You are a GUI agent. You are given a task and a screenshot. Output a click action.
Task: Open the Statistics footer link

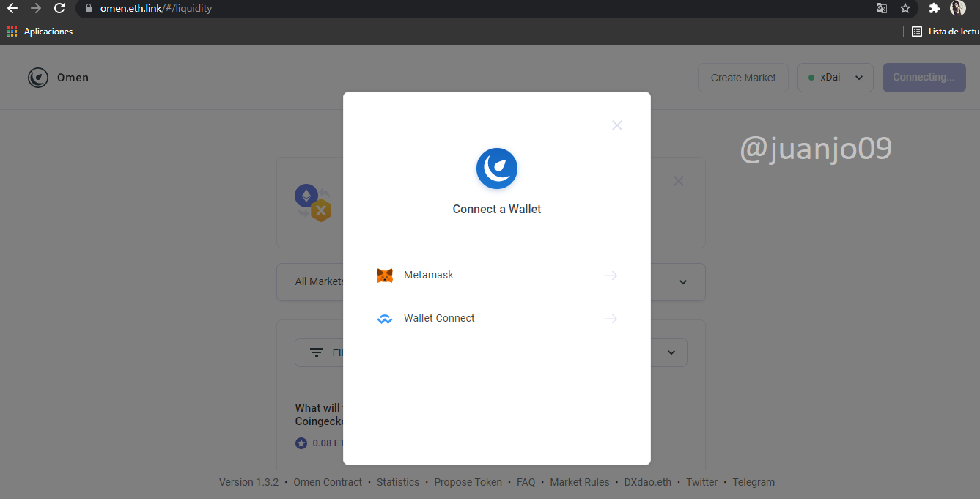pos(398,482)
